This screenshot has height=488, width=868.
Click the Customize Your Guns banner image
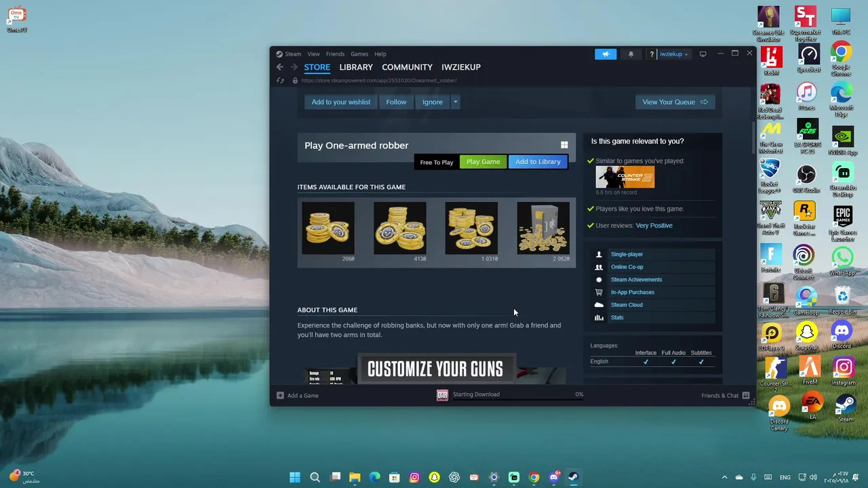tap(435, 369)
